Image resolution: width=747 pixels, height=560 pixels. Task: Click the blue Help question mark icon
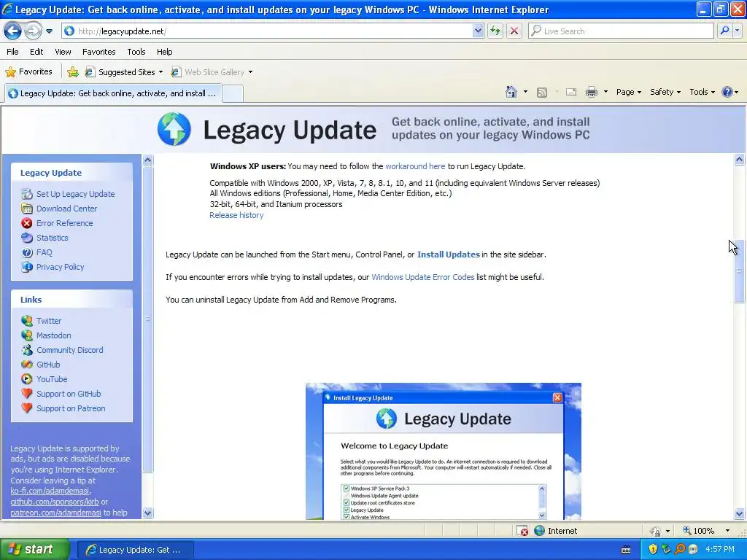[x=727, y=92]
